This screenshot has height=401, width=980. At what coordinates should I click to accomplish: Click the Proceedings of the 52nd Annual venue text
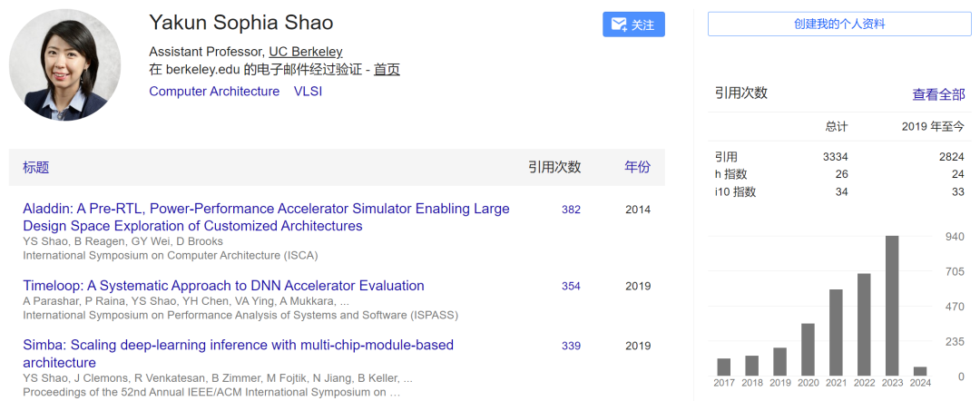211,392
